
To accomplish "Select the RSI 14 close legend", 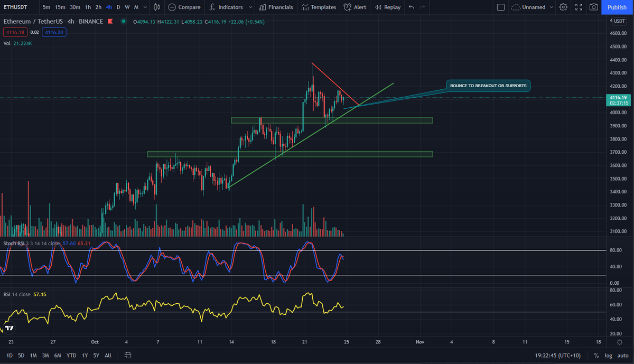I will tap(17, 294).
